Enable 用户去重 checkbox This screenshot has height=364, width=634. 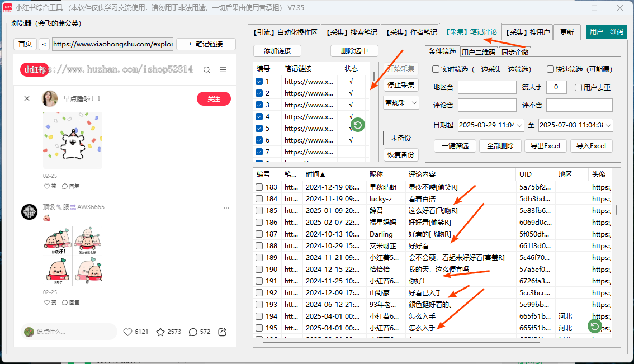[x=578, y=87]
